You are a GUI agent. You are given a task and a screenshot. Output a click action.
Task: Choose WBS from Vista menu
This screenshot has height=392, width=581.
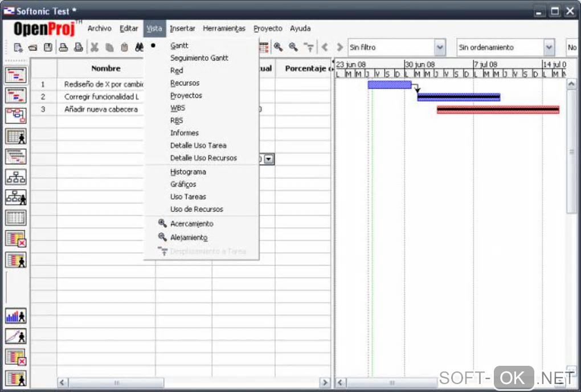coord(201,108)
